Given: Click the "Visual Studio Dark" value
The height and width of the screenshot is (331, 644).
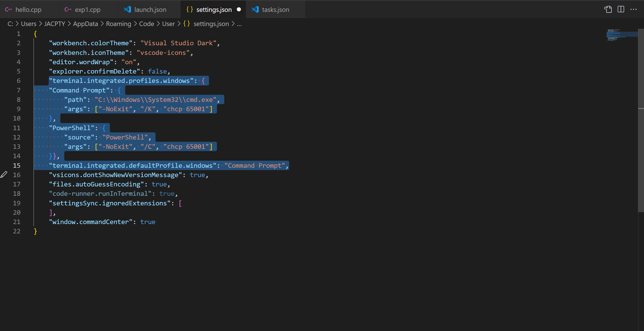Looking at the screenshot, I should [x=178, y=43].
